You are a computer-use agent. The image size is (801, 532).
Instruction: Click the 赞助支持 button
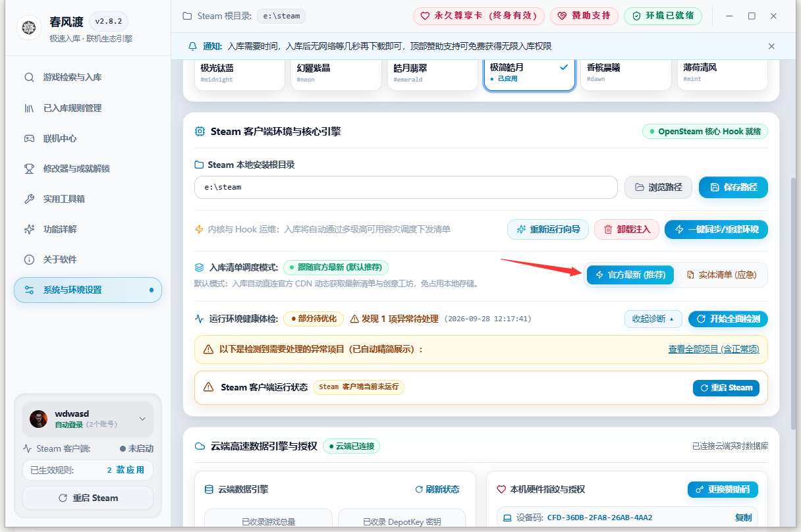click(584, 16)
